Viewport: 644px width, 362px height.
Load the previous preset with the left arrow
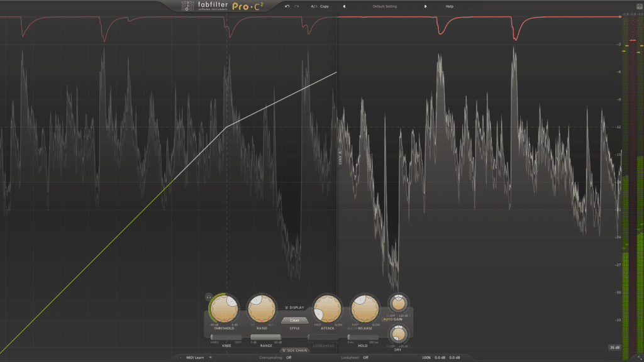tap(344, 6)
